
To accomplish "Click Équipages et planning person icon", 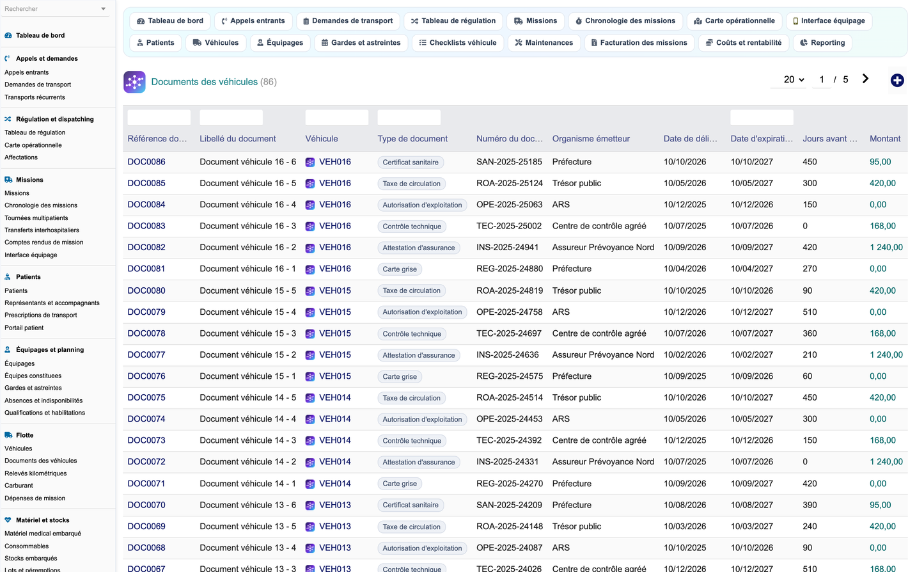I will pos(8,350).
